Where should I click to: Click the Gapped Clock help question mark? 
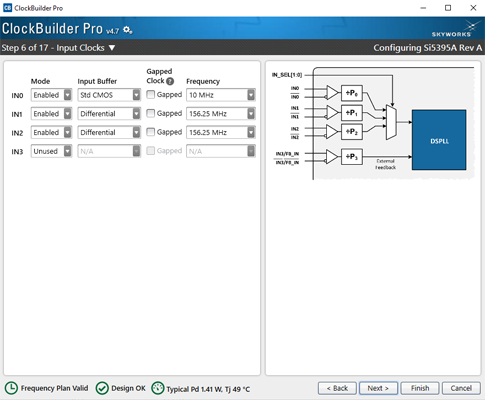[170, 81]
